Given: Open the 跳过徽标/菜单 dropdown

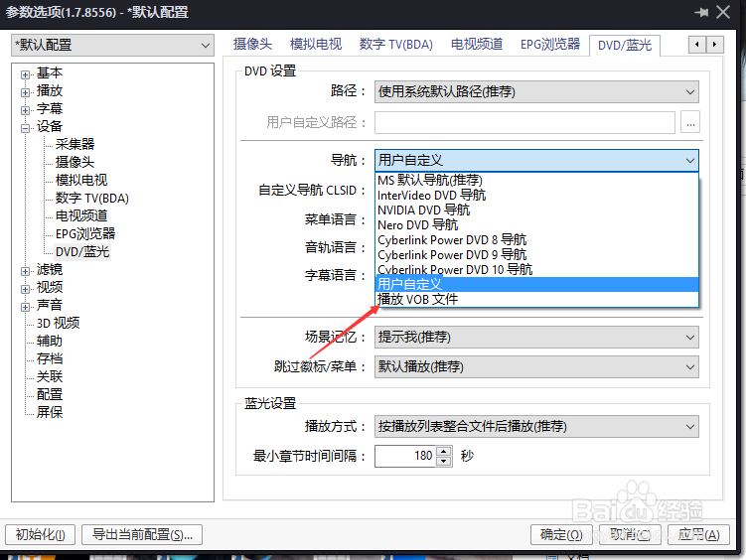Looking at the screenshot, I should [x=536, y=367].
